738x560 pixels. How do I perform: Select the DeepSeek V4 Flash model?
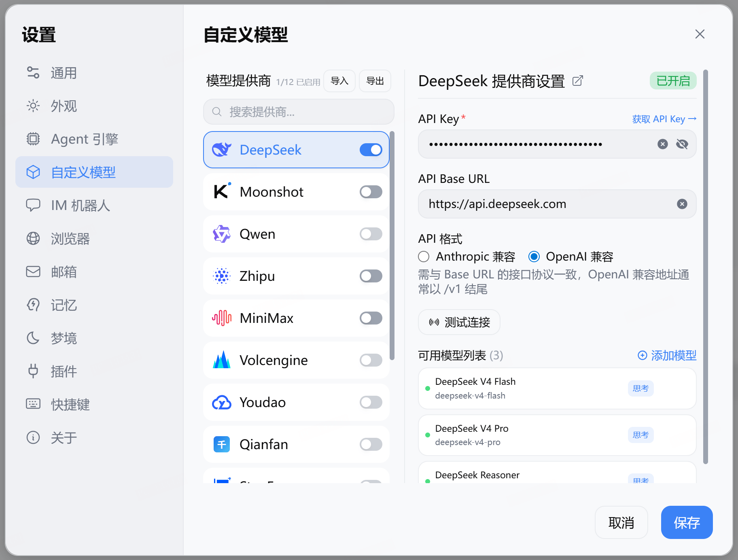click(558, 388)
